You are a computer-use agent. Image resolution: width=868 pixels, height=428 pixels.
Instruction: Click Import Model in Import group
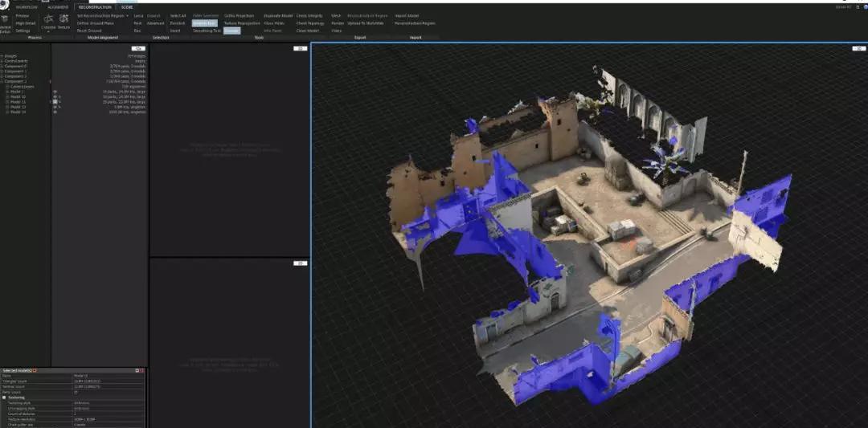[407, 15]
